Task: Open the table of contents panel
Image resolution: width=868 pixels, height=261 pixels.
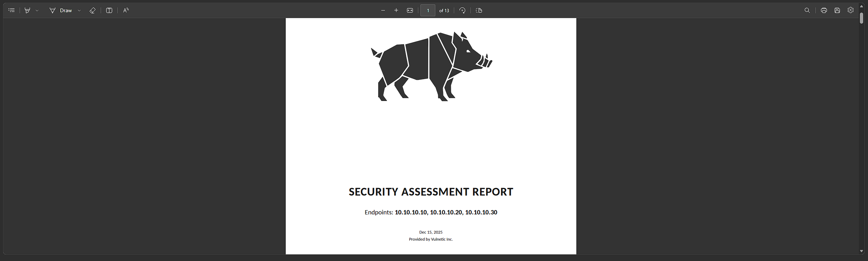Action: 11,10
